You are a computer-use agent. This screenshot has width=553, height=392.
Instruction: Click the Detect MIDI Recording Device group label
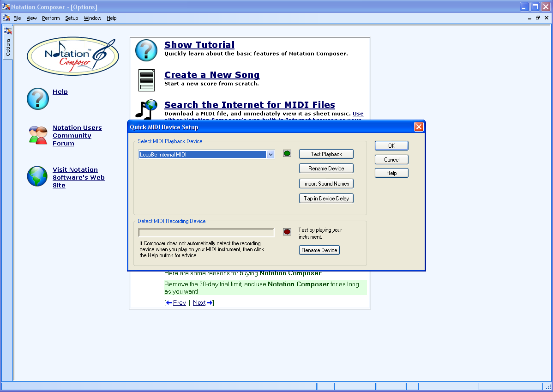pos(171,221)
